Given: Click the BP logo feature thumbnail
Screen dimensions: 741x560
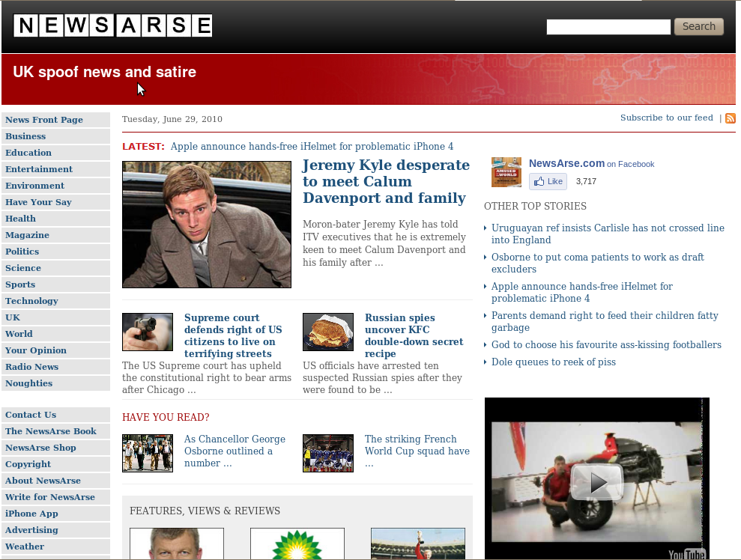Looking at the screenshot, I should 297,544.
